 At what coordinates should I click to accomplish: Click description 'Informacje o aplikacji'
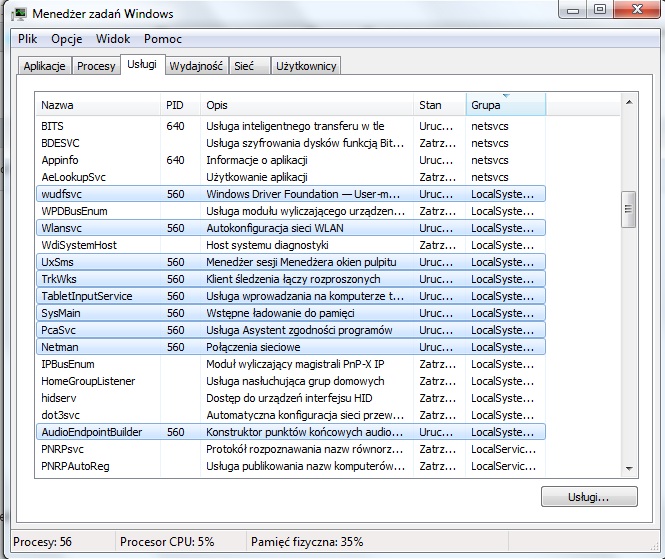[x=257, y=160]
